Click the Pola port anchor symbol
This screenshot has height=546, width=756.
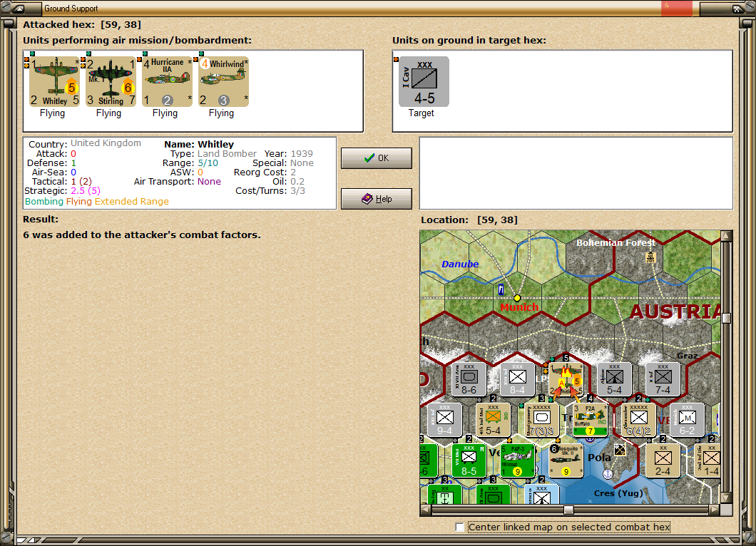608,474
